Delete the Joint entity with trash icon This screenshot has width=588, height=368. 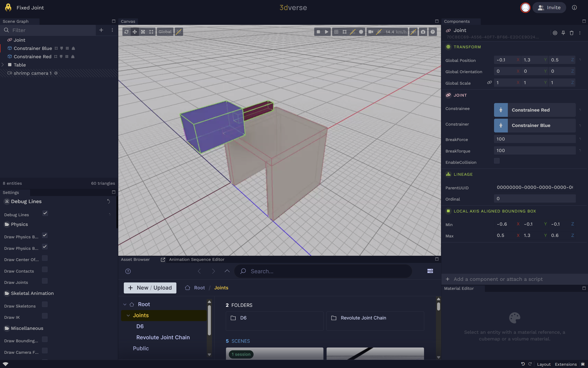[571, 33]
